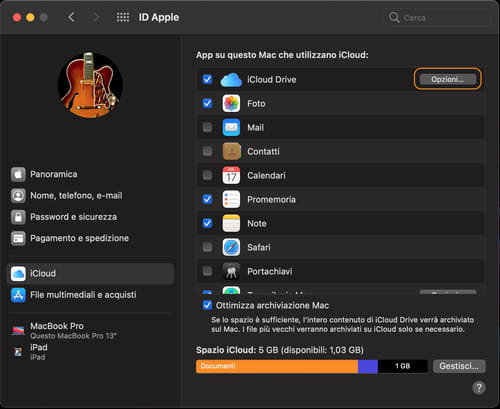Go forward with the right arrow
Image resolution: width=500 pixels, height=409 pixels.
tap(96, 17)
